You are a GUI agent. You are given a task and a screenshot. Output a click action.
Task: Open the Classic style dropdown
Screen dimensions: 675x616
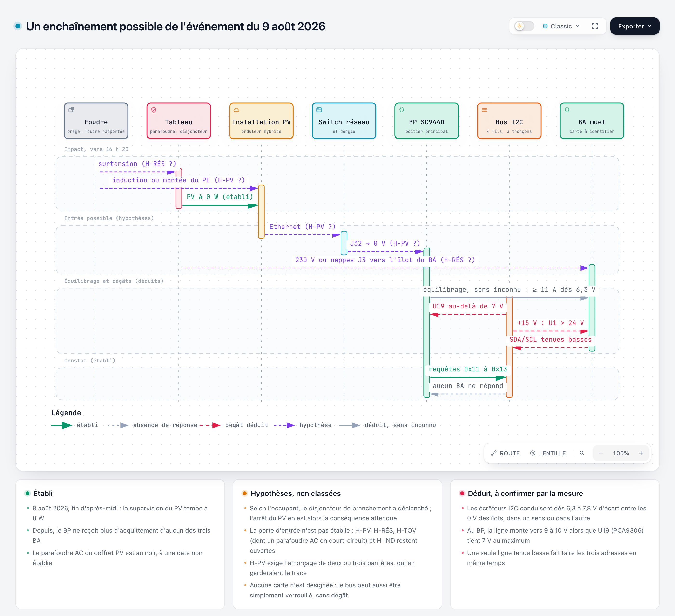coord(561,26)
